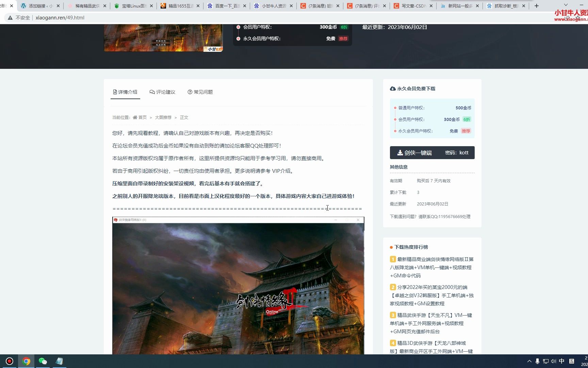Focus the address bar showing xiaogann.ren/49.html

60,18
